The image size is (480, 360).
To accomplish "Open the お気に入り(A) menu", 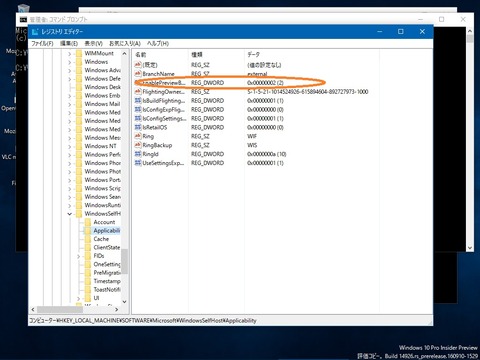I will 125,43.
